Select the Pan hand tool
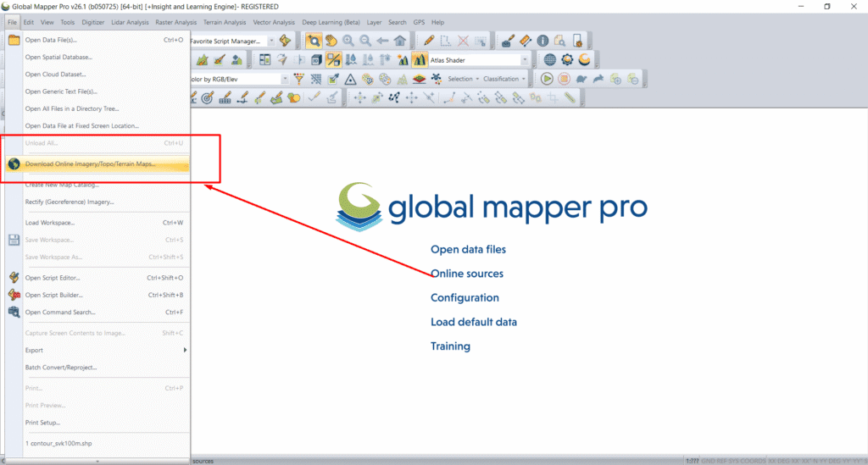This screenshot has height=465, width=868. tap(331, 41)
